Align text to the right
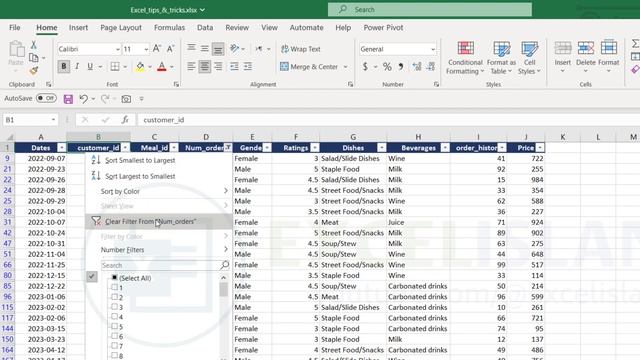Viewport: 640px width, 360px height. (x=218, y=66)
